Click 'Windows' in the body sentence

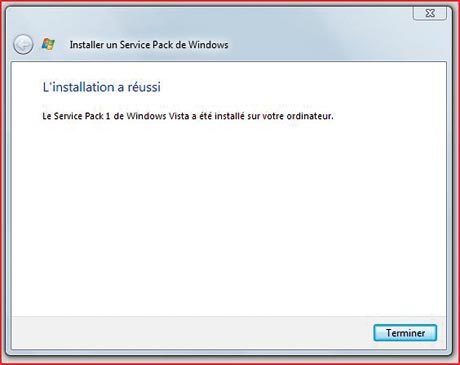pyautogui.click(x=146, y=116)
